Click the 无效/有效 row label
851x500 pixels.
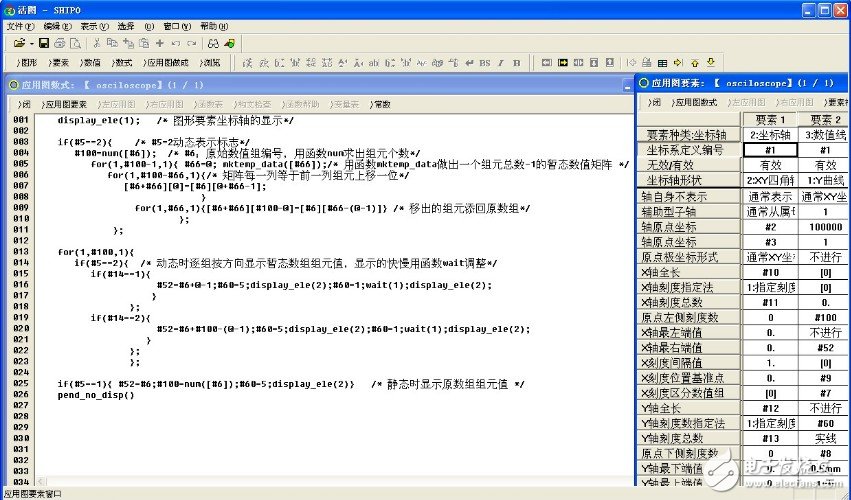pyautogui.click(x=688, y=165)
